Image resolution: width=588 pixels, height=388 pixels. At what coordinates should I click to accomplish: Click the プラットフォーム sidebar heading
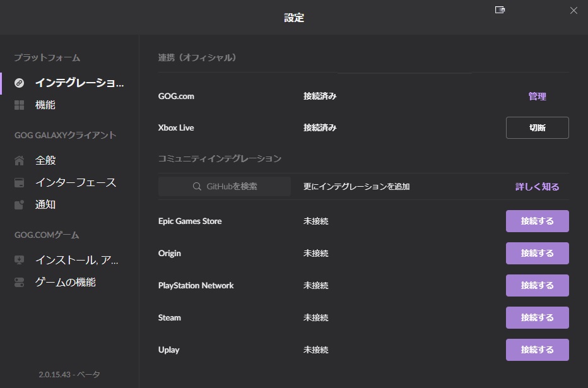47,58
